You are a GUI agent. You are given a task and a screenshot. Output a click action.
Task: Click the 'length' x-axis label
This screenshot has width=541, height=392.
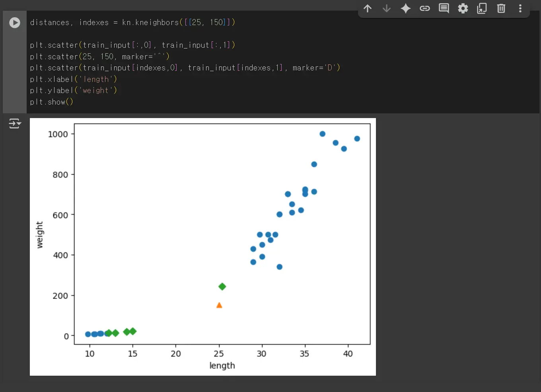coord(222,366)
